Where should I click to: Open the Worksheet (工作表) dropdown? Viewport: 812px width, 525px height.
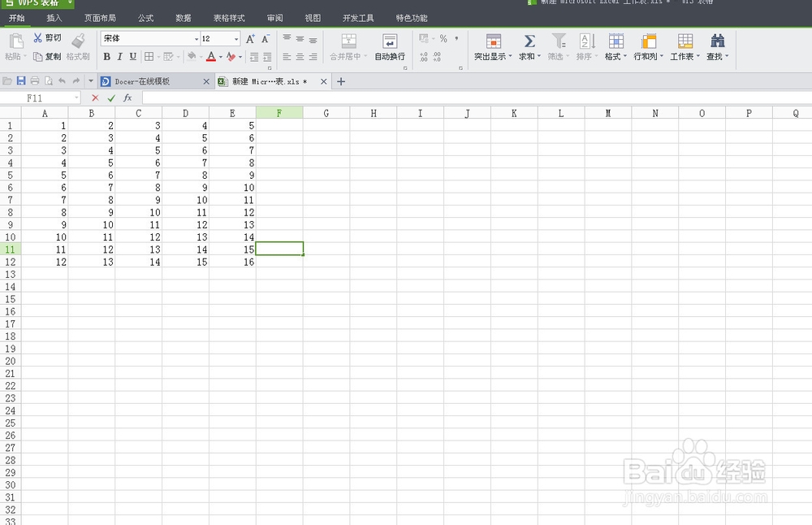[x=685, y=47]
